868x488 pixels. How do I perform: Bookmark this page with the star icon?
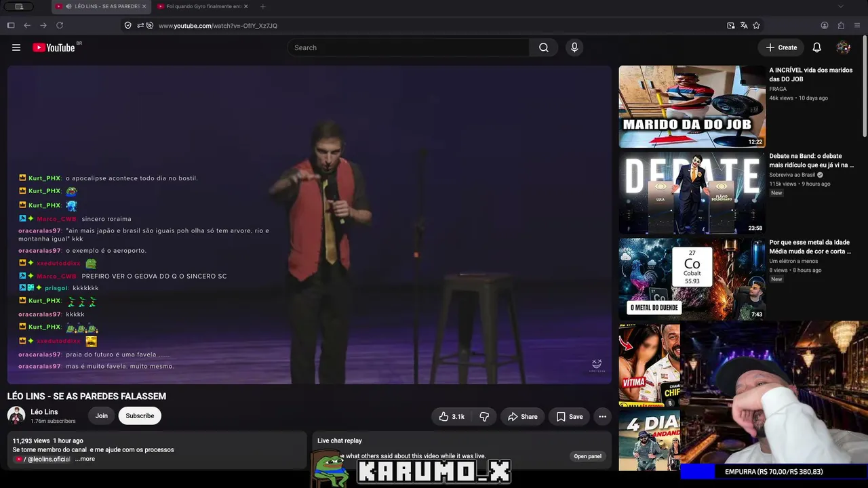click(756, 26)
